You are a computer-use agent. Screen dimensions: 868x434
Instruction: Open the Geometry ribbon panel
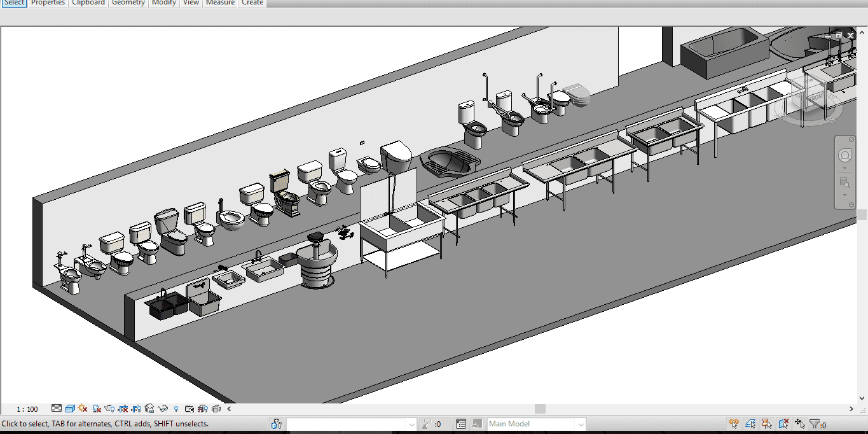(x=128, y=3)
